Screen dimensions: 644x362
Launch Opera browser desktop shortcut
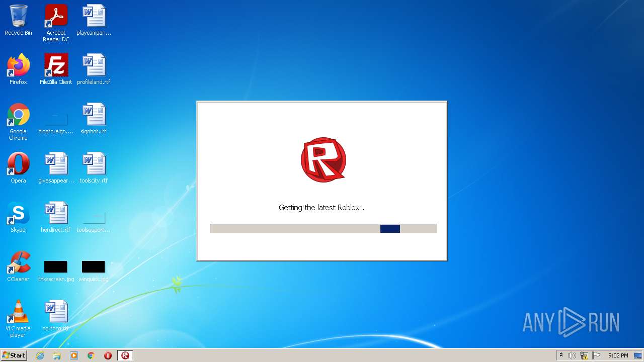18,168
